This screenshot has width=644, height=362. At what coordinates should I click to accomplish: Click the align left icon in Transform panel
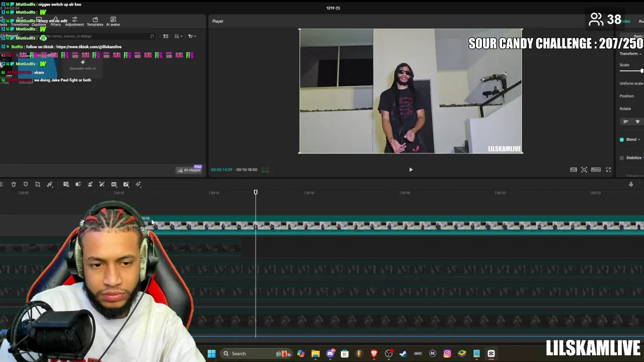[x=625, y=122]
